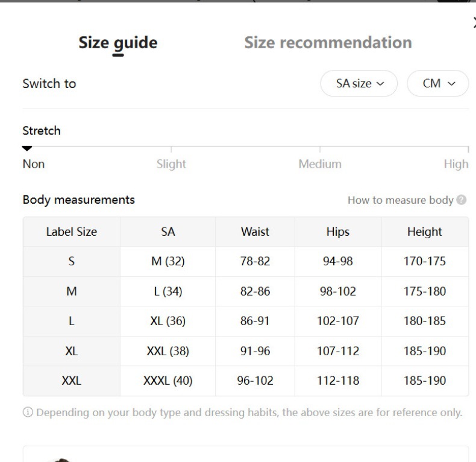The height and width of the screenshot is (462, 476).
Task: Select the XXXL (40) table cell
Action: (x=168, y=381)
